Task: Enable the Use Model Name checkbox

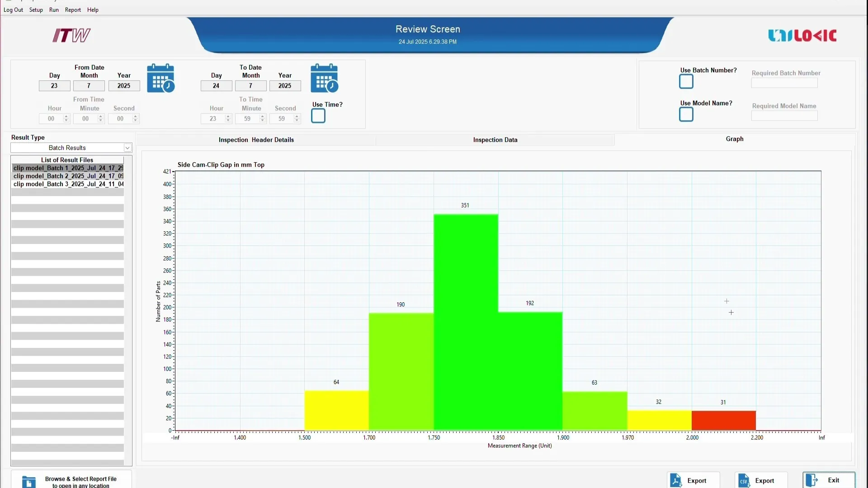Action: [x=685, y=114]
